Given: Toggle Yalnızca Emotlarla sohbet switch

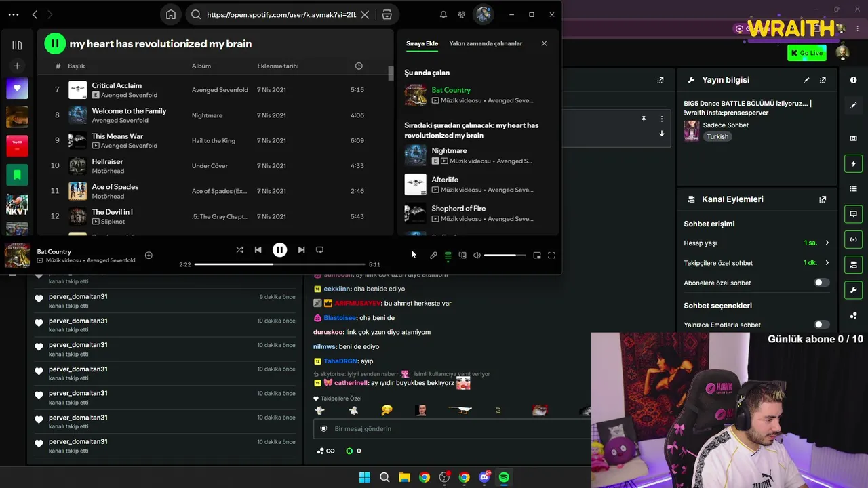Looking at the screenshot, I should coord(821,325).
